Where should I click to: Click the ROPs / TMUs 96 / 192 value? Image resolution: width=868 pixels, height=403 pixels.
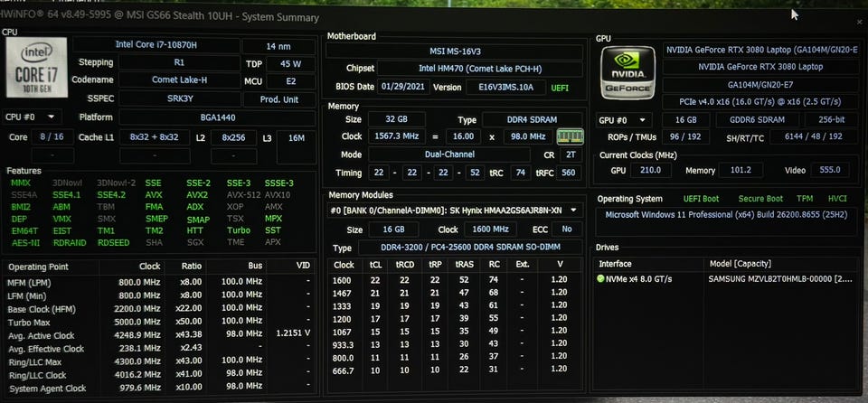pos(684,136)
